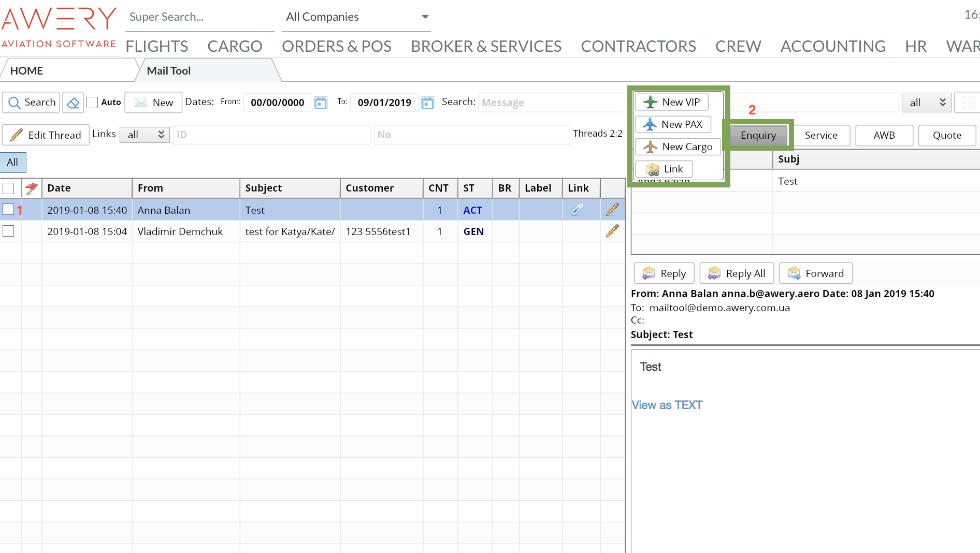Toggle the Auto checkbox
This screenshot has width=980, height=553.
92,103
